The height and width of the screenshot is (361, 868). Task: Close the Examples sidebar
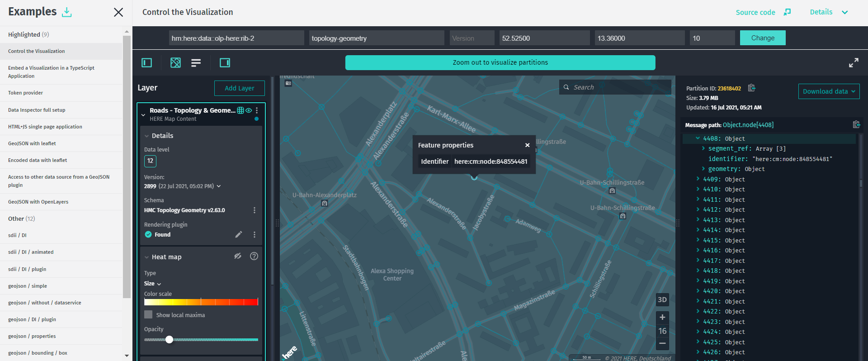(x=118, y=12)
